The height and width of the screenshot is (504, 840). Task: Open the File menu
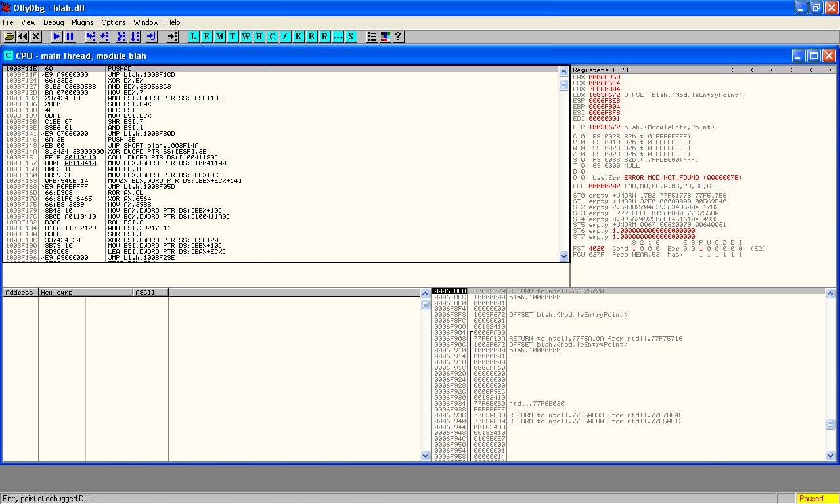pos(8,22)
